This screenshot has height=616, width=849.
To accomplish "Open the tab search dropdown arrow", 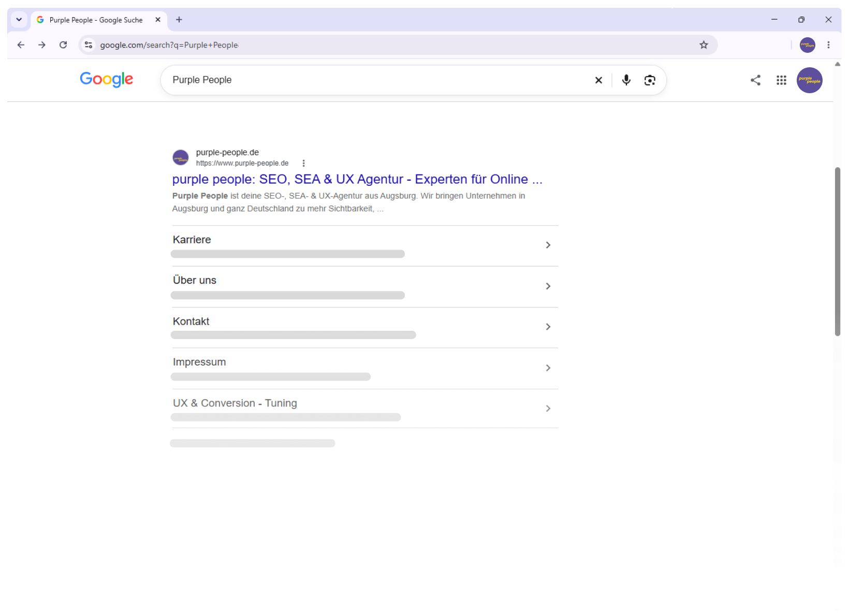I will pos(19,20).
